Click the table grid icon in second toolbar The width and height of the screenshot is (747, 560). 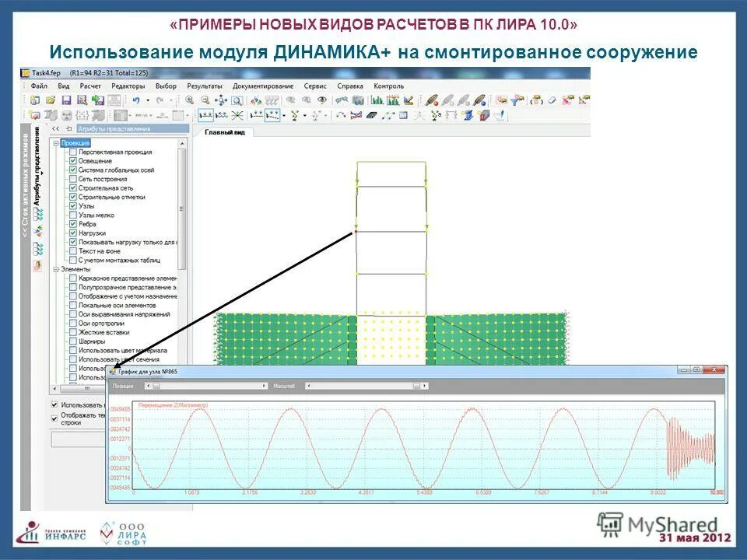[x=403, y=115]
